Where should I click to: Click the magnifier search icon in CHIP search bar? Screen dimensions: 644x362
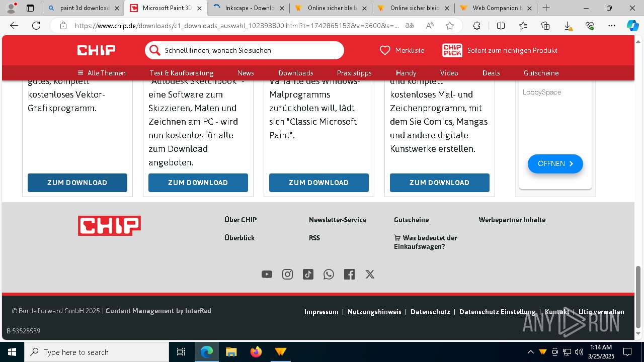click(x=154, y=50)
